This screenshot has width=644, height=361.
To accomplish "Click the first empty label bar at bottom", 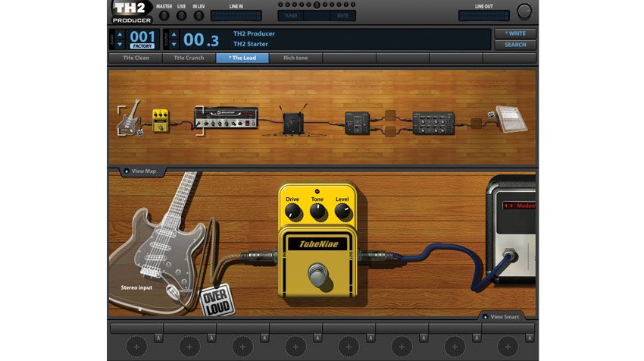I will click(x=136, y=328).
